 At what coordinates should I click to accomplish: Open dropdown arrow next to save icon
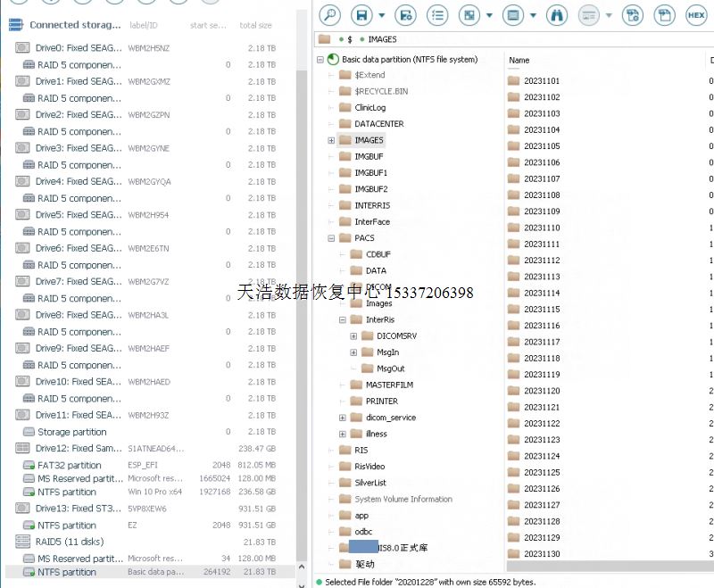[x=381, y=15]
